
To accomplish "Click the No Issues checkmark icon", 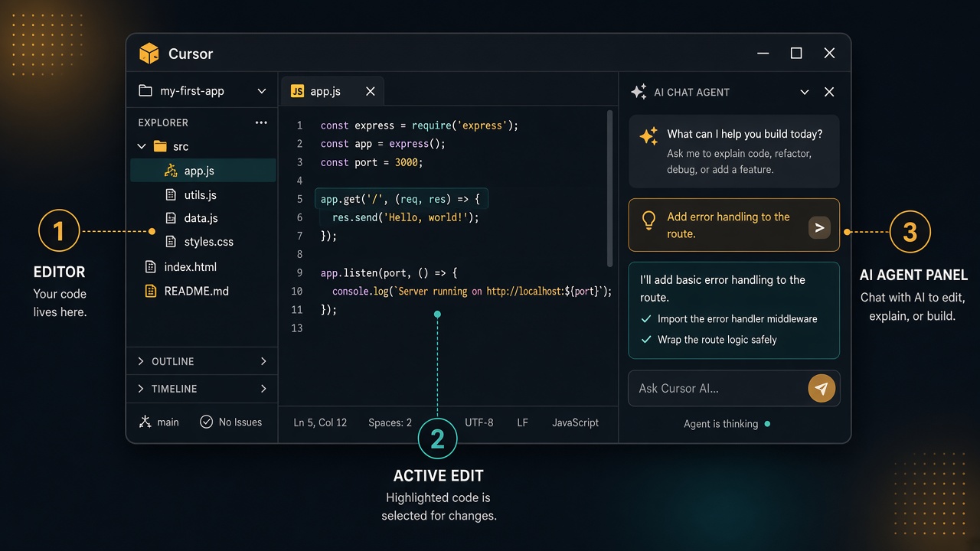I will click(x=206, y=422).
